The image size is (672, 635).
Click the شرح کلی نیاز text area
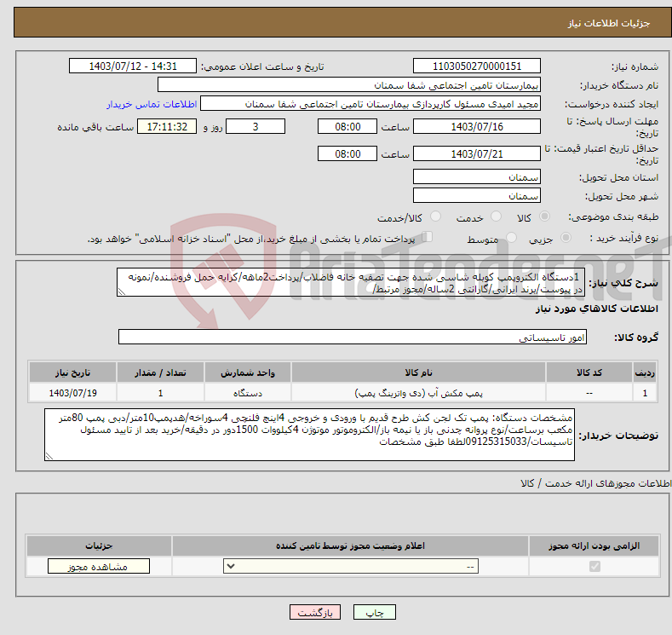coord(351,283)
